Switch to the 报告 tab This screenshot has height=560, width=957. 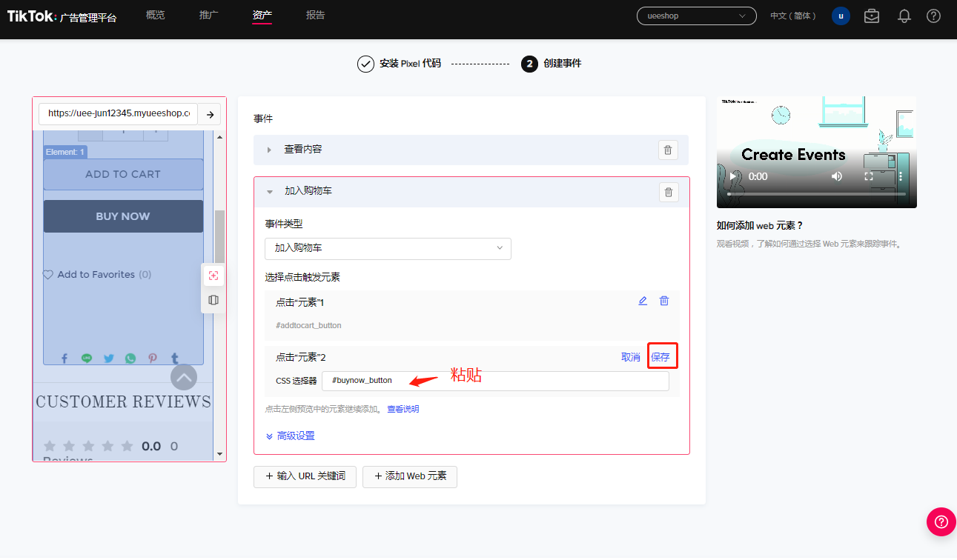pos(315,16)
